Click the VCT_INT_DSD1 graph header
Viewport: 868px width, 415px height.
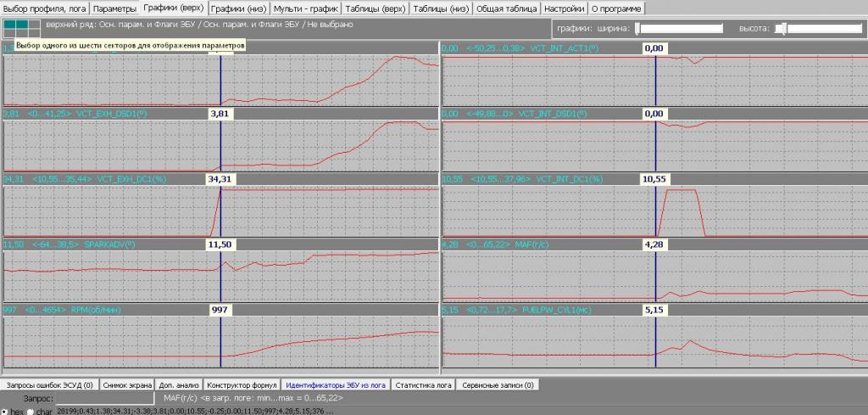point(655,114)
